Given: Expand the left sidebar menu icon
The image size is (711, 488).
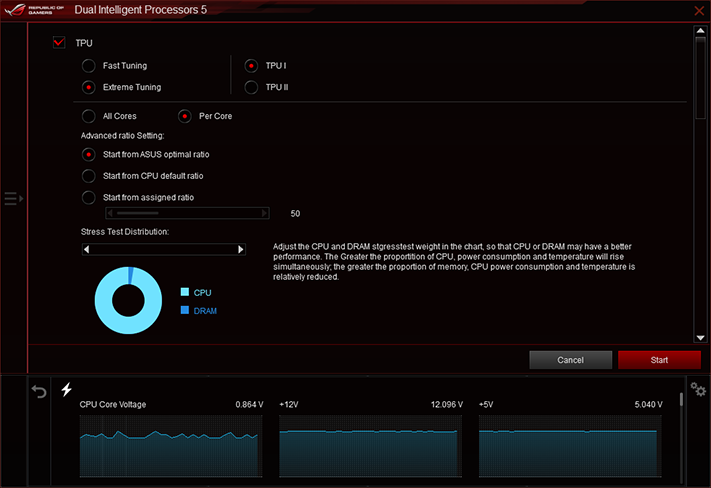Looking at the screenshot, I should click(x=14, y=199).
